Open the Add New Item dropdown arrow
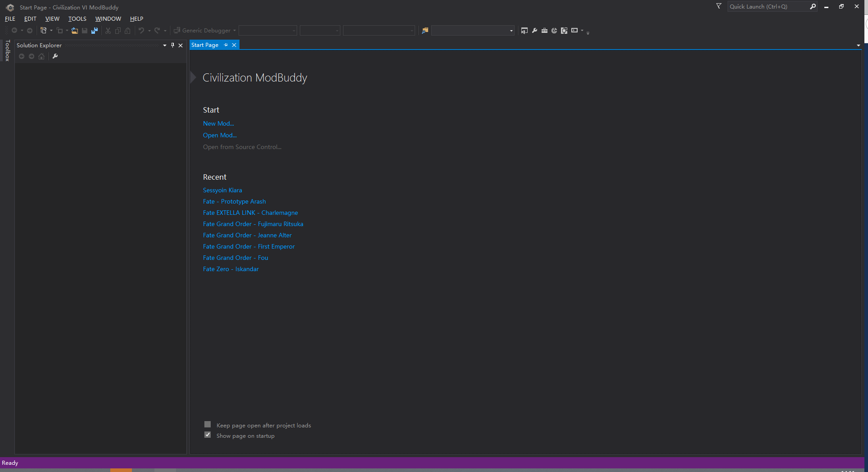Viewport: 868px width, 472px height. point(67,31)
